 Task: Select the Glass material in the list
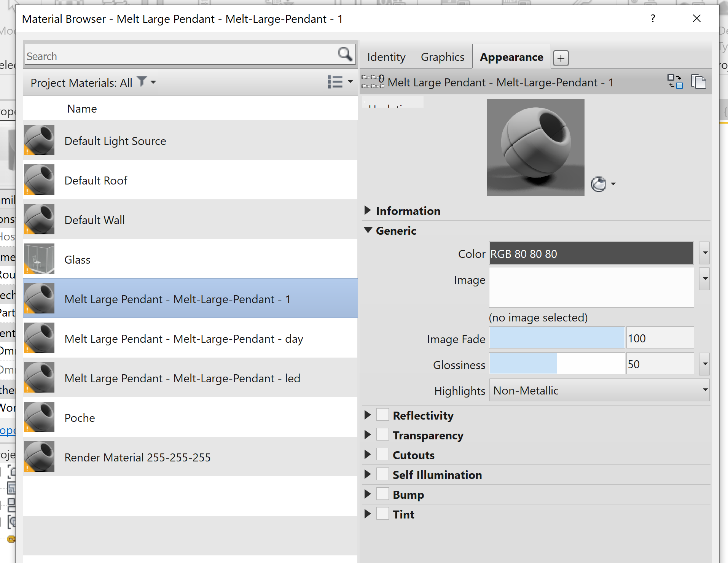[152, 259]
